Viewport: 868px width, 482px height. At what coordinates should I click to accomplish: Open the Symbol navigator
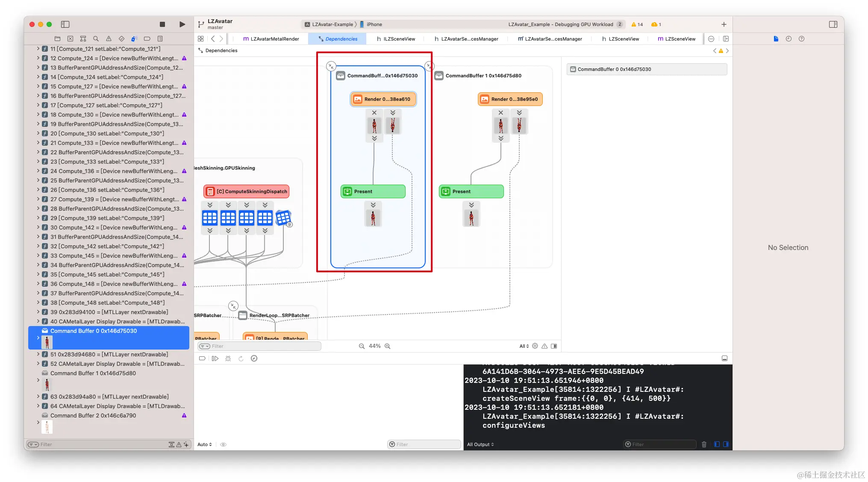coord(83,38)
